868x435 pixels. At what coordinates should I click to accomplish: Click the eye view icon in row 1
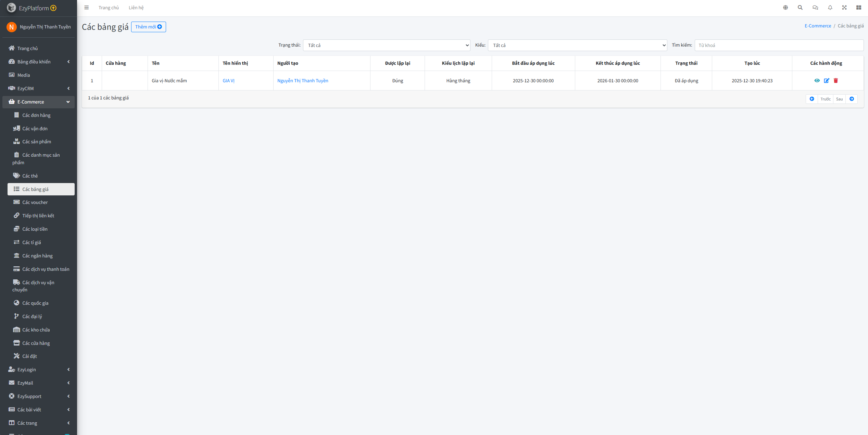point(817,81)
